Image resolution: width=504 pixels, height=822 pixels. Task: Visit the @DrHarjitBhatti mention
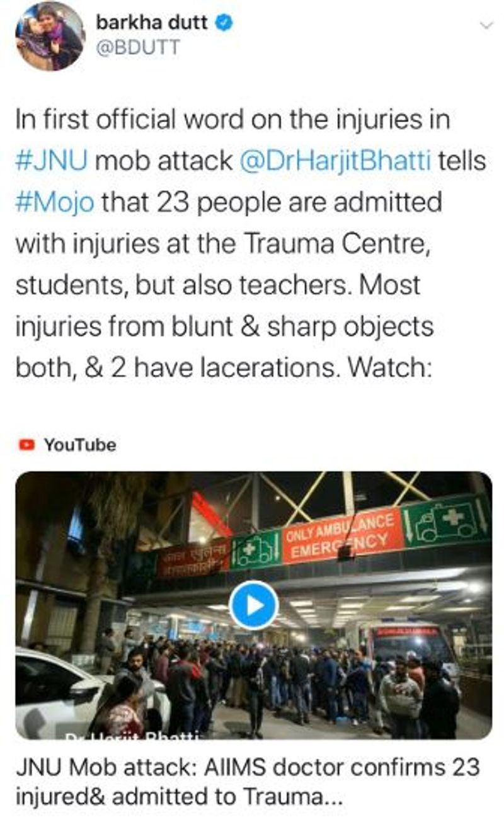click(x=336, y=161)
